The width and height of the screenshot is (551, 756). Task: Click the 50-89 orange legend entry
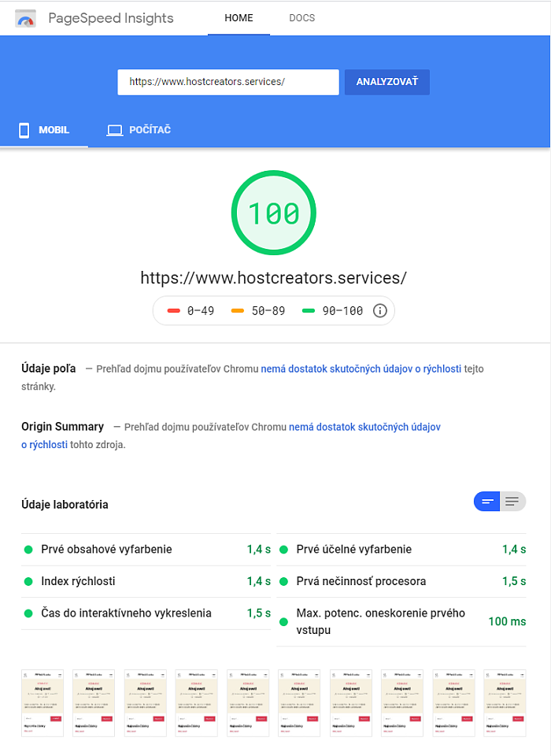click(x=258, y=311)
